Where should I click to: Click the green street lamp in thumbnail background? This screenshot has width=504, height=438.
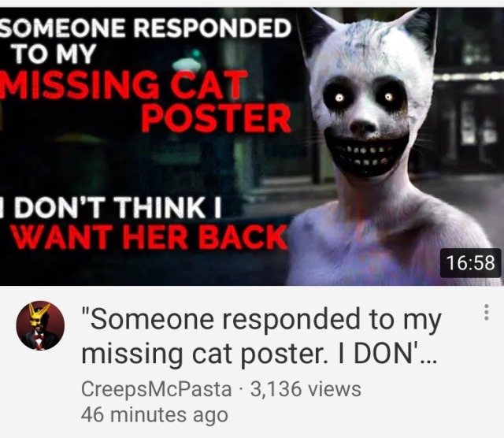coord(187,61)
